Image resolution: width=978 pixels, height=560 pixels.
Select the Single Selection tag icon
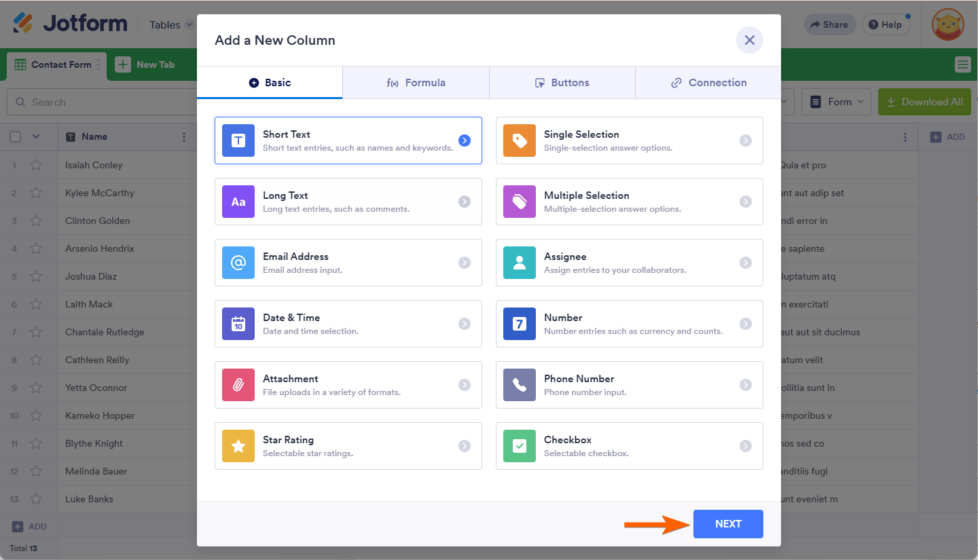[520, 141]
